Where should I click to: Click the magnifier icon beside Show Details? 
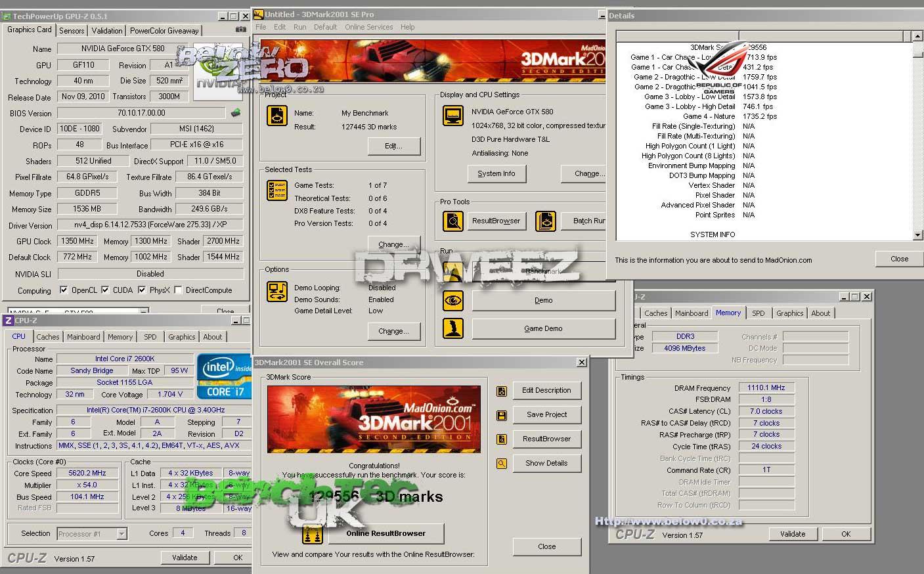[501, 464]
